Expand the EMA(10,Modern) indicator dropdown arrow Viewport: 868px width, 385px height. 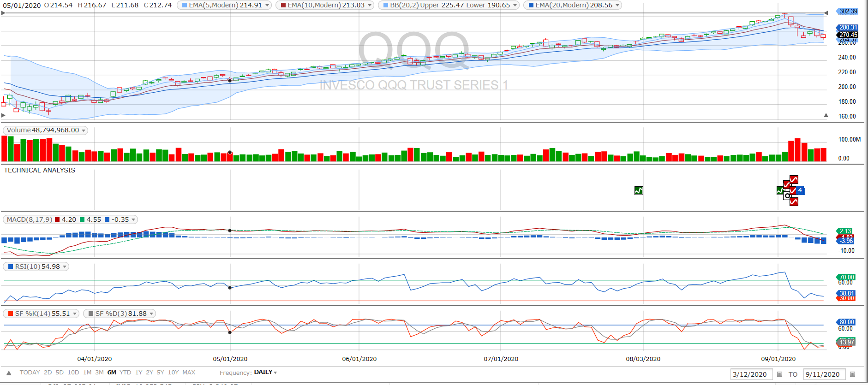click(x=370, y=6)
